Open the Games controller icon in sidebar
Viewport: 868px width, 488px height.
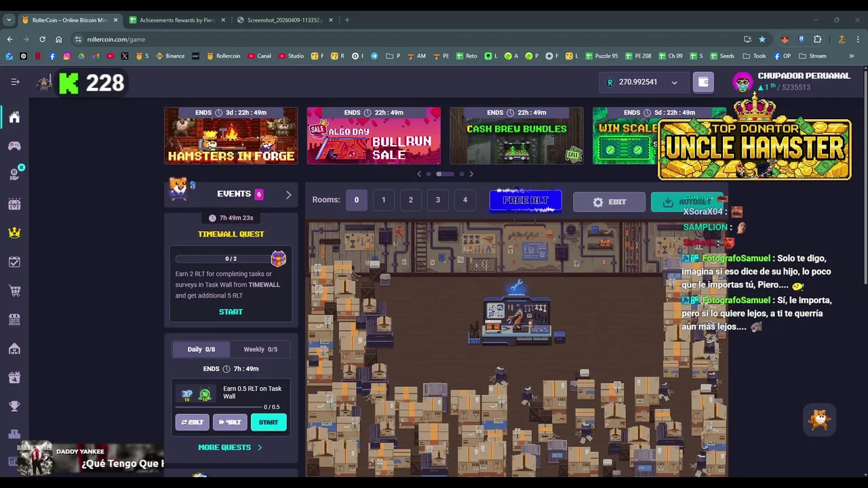pos(14,146)
